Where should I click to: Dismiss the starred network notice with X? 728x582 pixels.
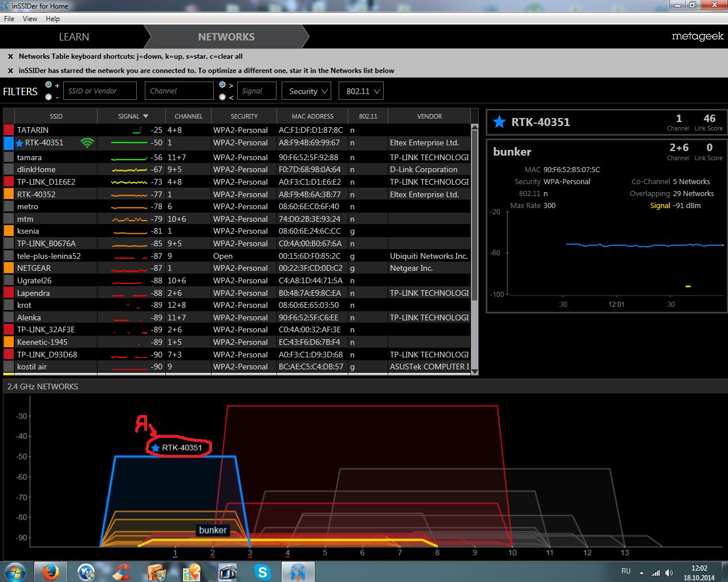10,71
